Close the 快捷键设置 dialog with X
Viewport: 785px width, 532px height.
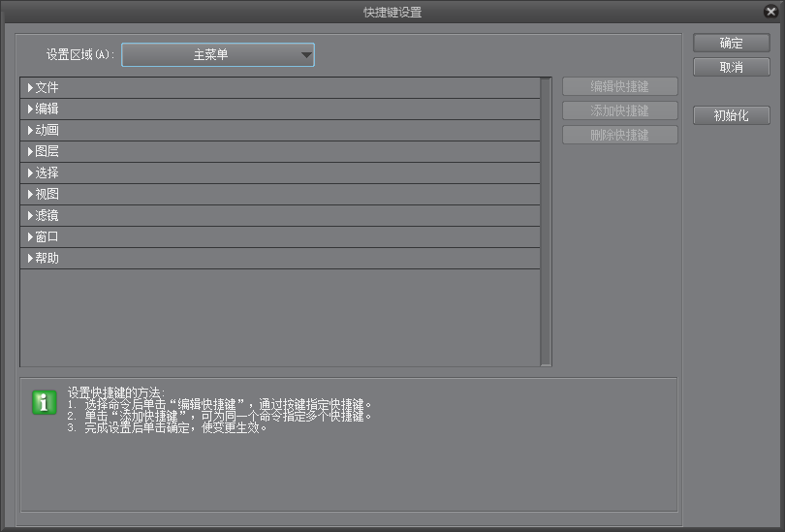click(770, 12)
